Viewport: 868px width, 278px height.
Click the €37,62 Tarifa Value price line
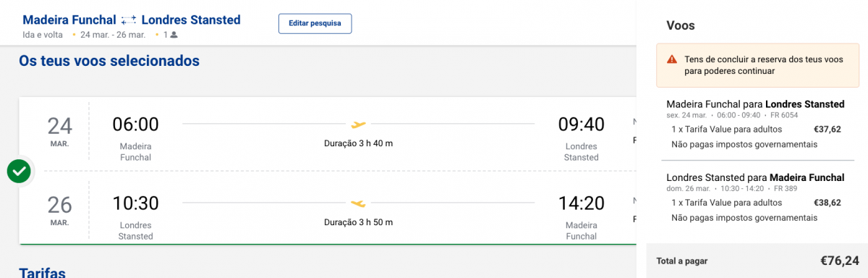point(756,130)
